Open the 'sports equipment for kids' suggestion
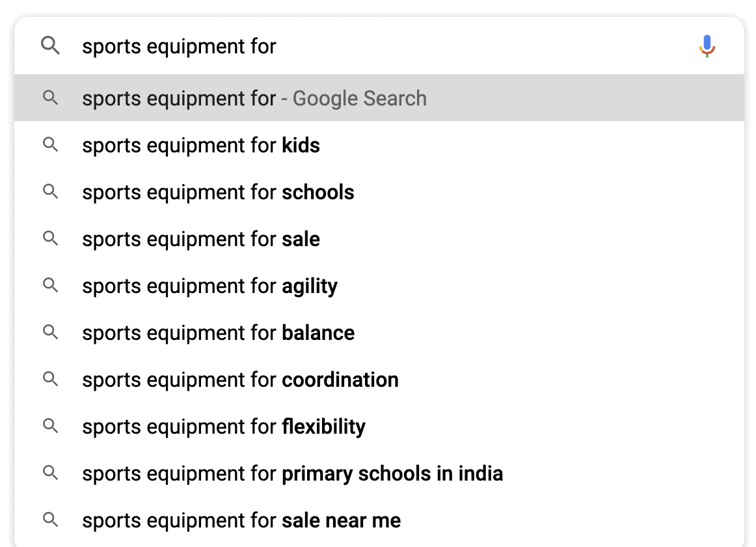The image size is (756, 547). click(x=200, y=145)
